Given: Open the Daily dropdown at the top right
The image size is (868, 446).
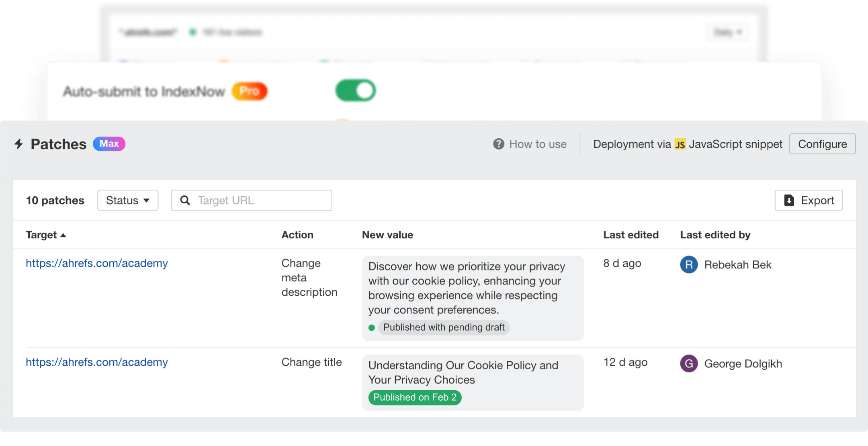Looking at the screenshot, I should pyautogui.click(x=727, y=32).
